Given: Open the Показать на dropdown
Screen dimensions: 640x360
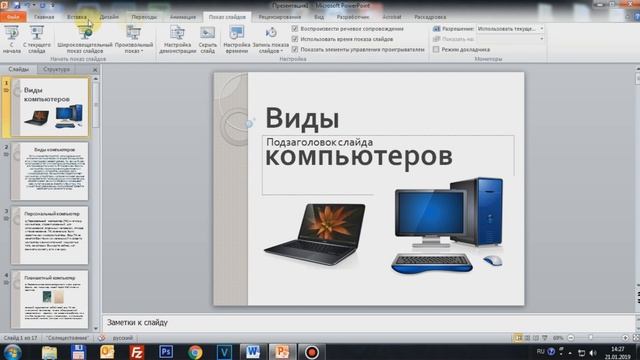Looking at the screenshot, I should pyautogui.click(x=510, y=39).
